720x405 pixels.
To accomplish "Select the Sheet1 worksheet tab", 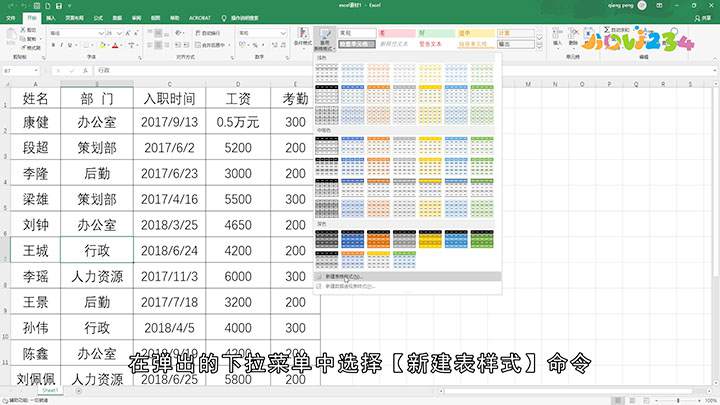I will click(x=50, y=391).
